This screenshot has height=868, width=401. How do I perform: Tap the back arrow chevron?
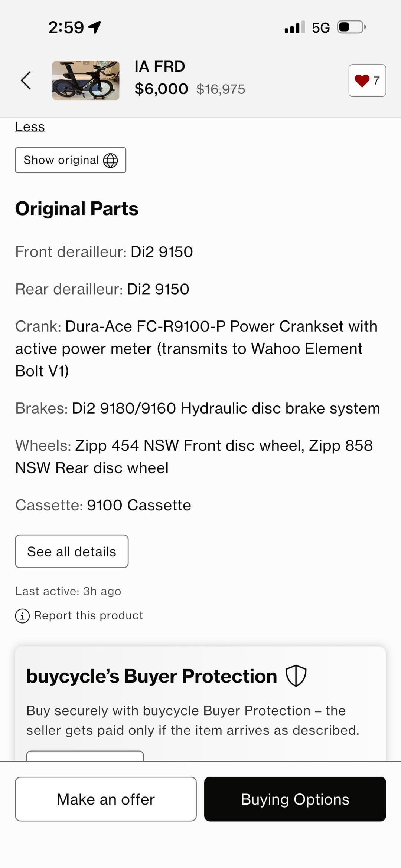coord(26,80)
